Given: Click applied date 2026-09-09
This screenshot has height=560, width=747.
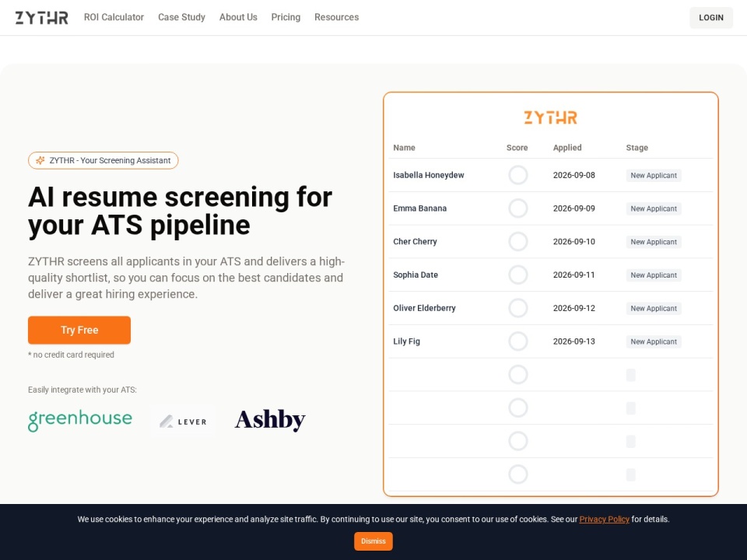Looking at the screenshot, I should click(x=573, y=208).
